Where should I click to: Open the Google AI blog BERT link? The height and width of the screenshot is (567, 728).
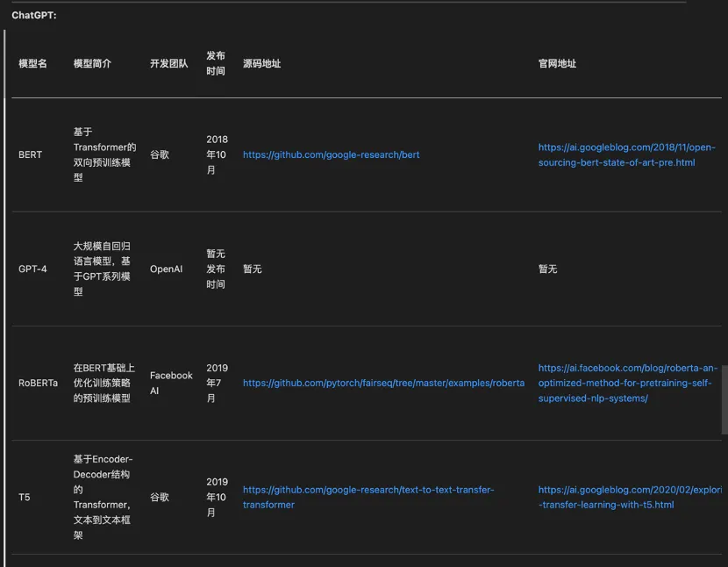coord(626,154)
